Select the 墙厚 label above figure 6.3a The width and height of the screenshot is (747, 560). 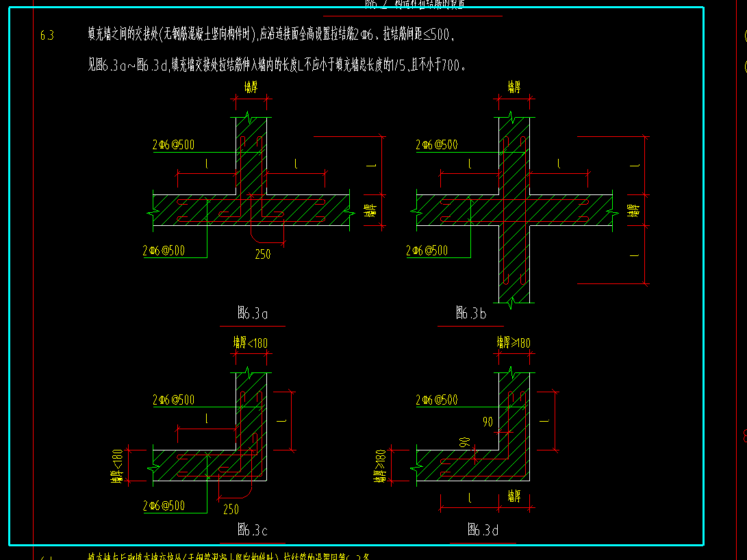point(251,87)
